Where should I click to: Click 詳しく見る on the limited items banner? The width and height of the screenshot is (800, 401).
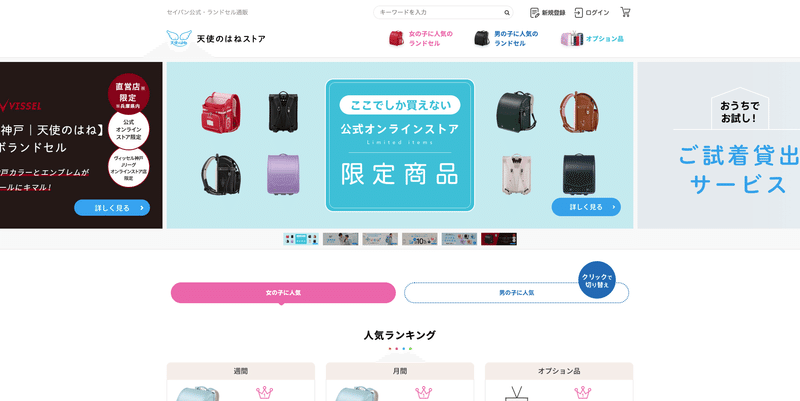(x=586, y=207)
